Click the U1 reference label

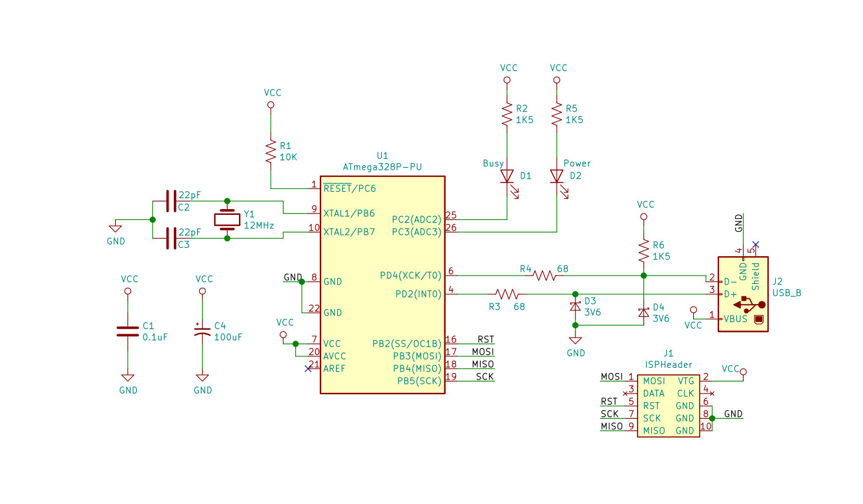[382, 156]
